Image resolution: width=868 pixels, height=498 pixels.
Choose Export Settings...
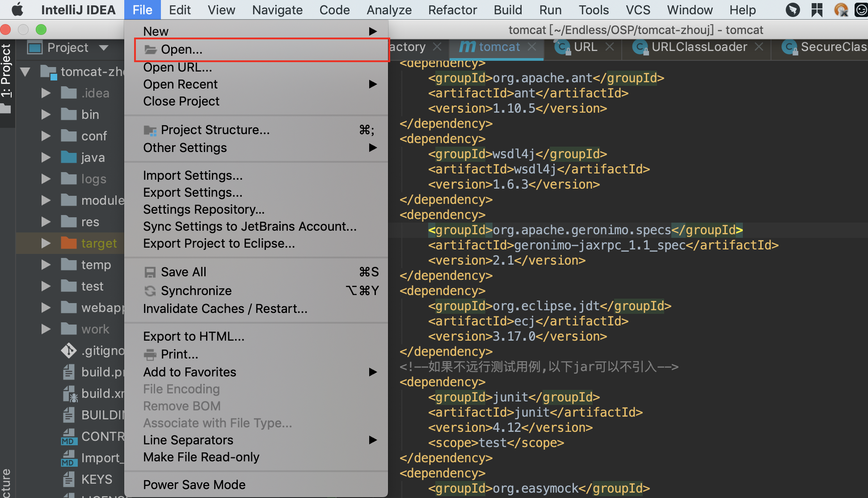pos(257,193)
